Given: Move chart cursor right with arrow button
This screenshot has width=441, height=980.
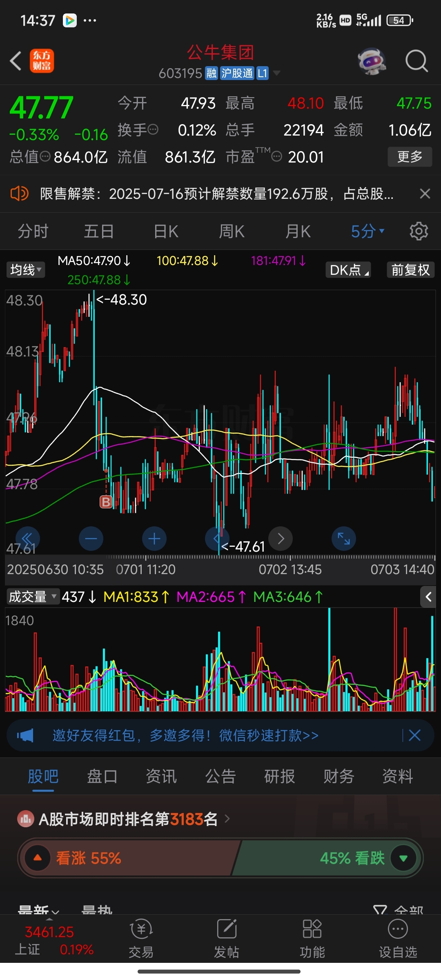Looking at the screenshot, I should coord(281,539).
